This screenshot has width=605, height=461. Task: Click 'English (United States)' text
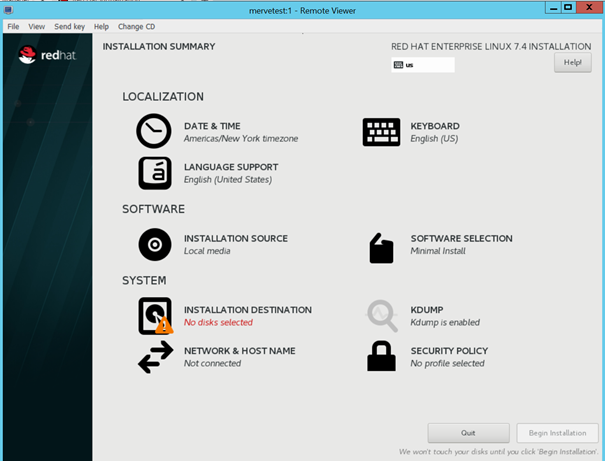coord(228,179)
